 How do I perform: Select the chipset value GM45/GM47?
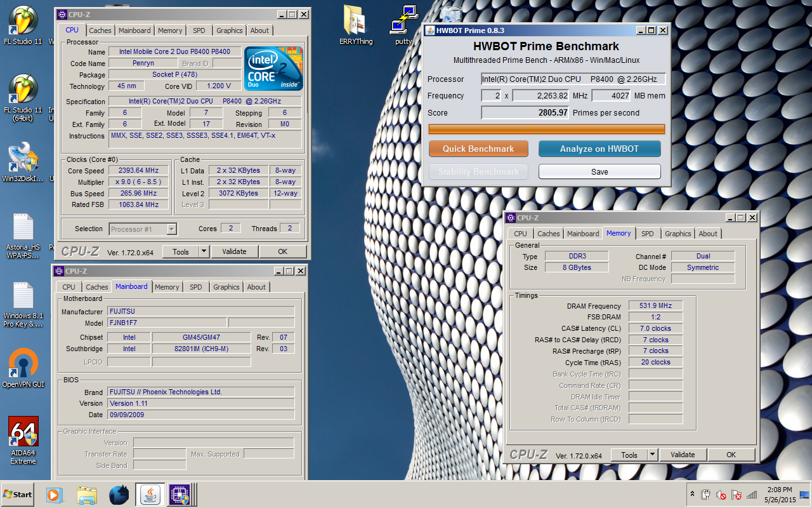pyautogui.click(x=202, y=337)
